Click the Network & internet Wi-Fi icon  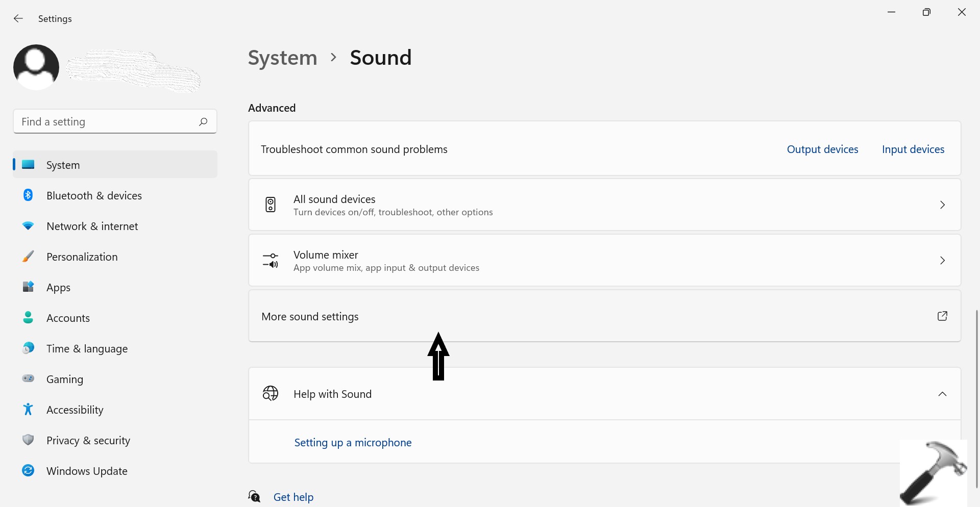28,226
